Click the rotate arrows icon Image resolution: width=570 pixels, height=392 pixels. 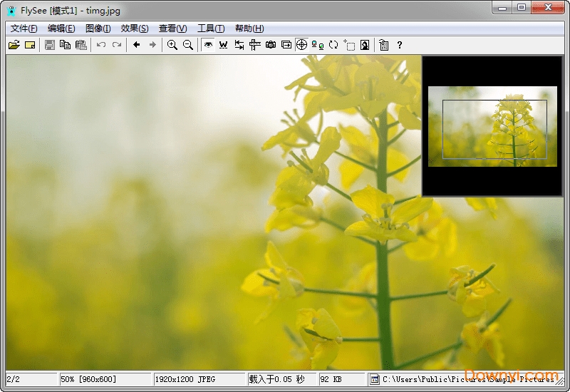333,45
